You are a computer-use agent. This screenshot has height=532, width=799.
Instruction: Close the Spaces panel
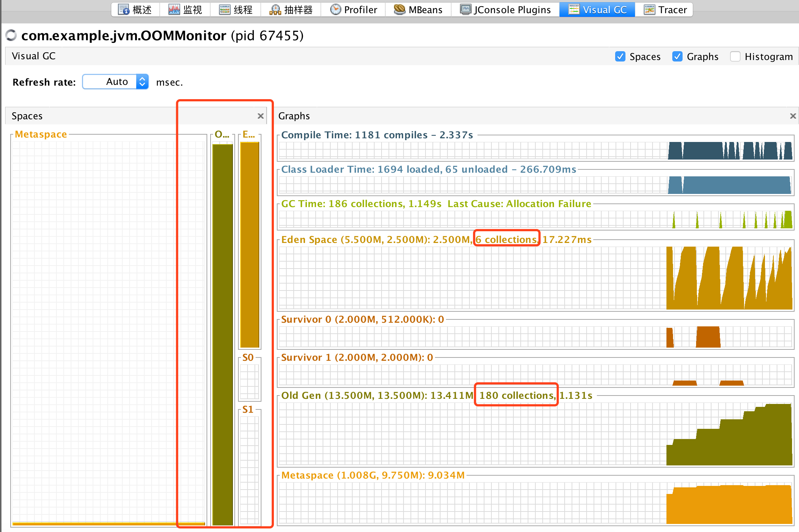click(x=260, y=116)
